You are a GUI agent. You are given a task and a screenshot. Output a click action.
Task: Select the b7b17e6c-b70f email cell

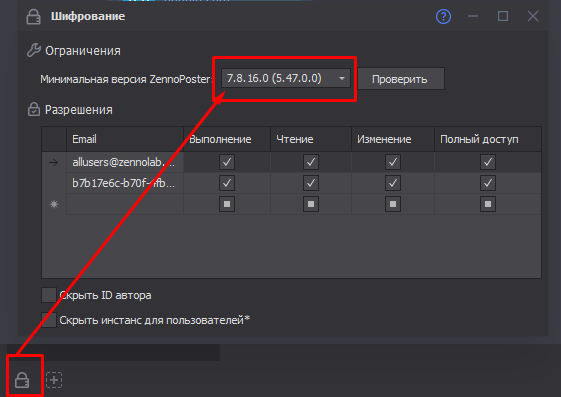coord(125,183)
